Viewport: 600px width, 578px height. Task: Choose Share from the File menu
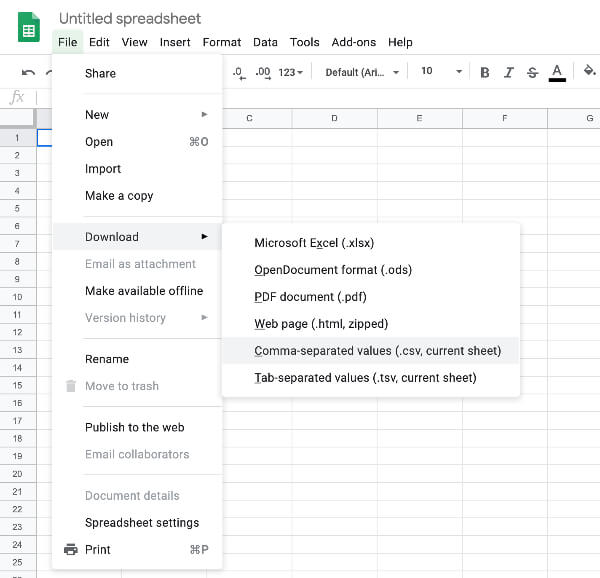[137, 73]
